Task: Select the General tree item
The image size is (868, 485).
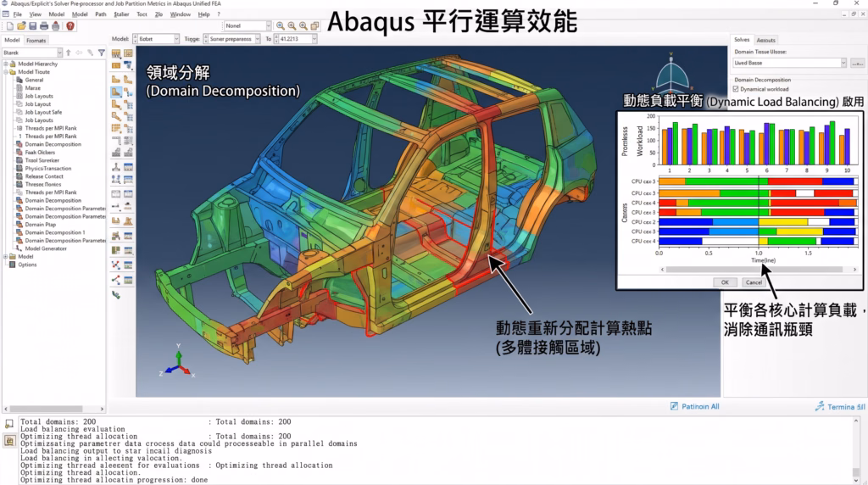Action: (34, 81)
